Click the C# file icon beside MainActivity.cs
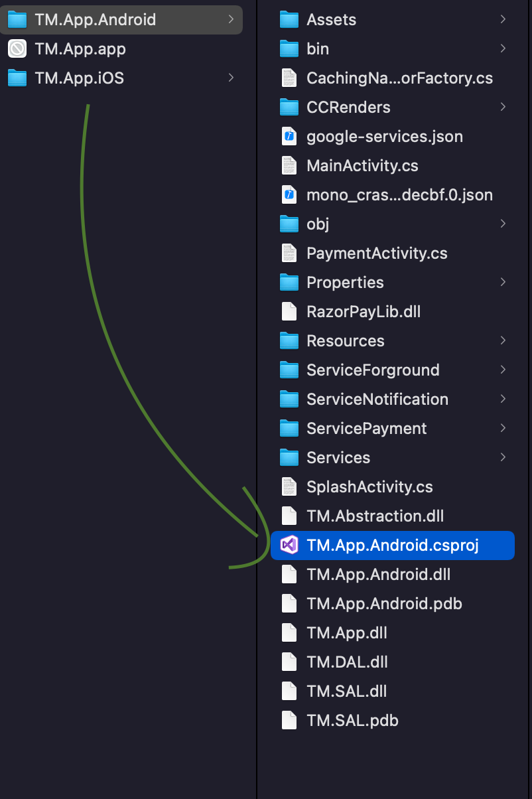The width and height of the screenshot is (532, 799). pyautogui.click(x=289, y=165)
